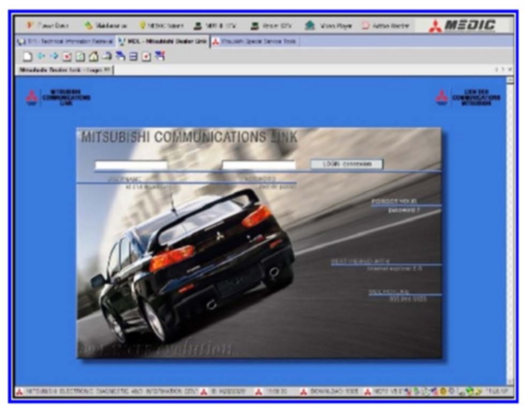Go to the Home page icon
The height and width of the screenshot is (406, 532).
(x=93, y=56)
